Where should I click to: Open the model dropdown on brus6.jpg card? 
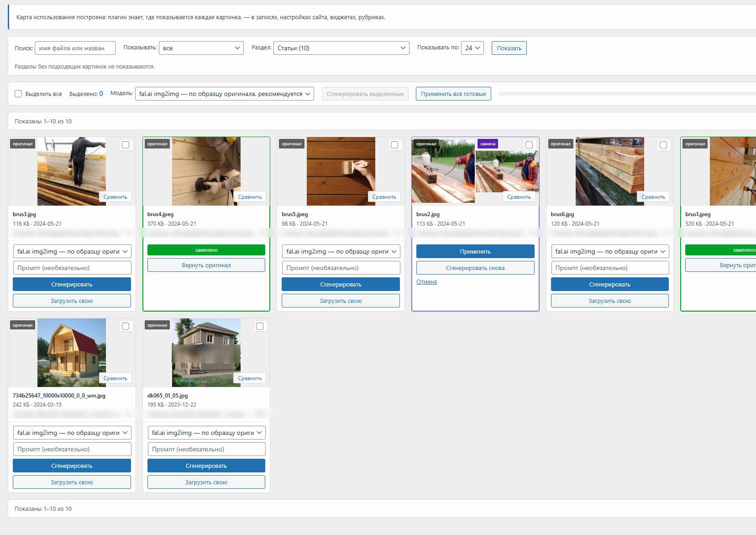point(610,251)
